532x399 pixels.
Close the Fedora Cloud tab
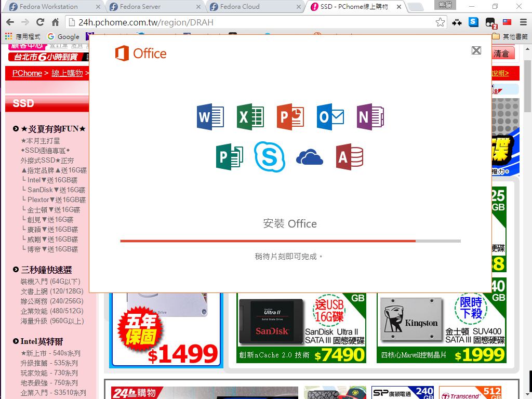click(x=299, y=6)
